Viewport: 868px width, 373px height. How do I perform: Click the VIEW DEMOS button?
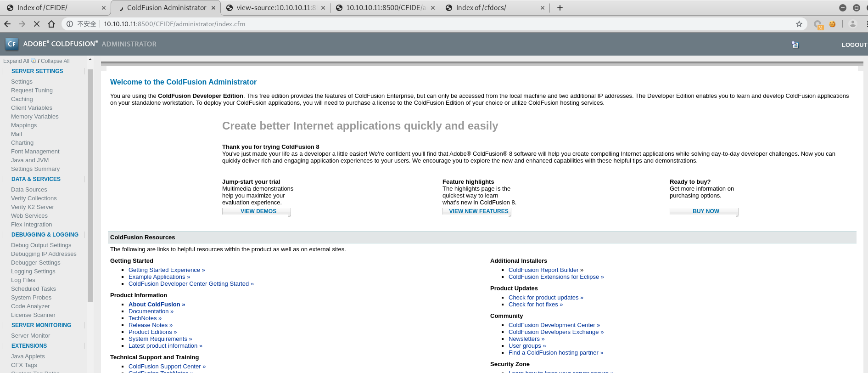click(257, 211)
